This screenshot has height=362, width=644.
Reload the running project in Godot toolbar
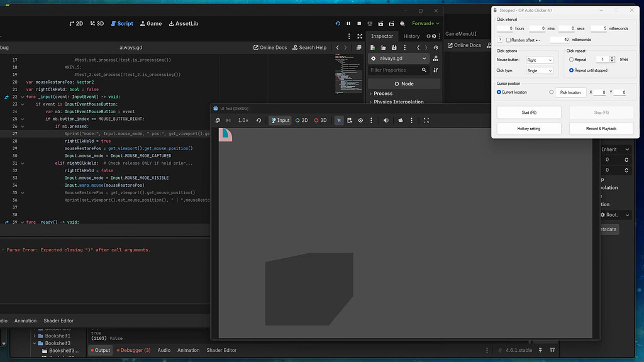pos(338,24)
